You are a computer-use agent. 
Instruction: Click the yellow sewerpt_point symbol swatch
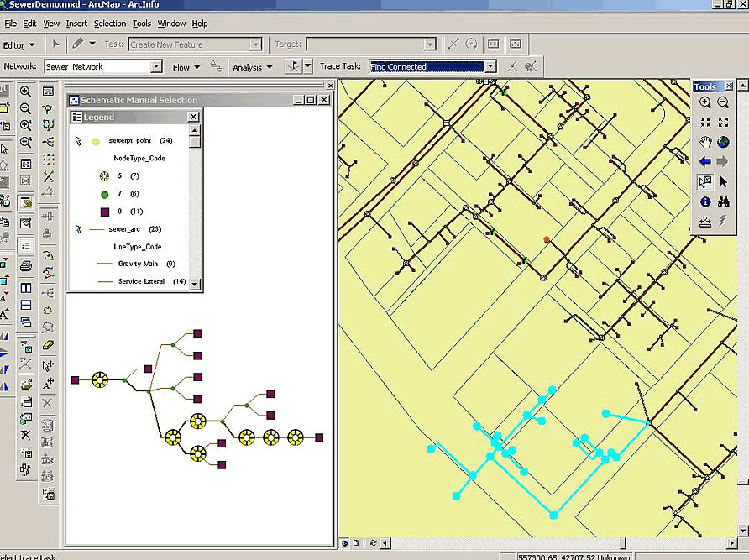point(96,141)
